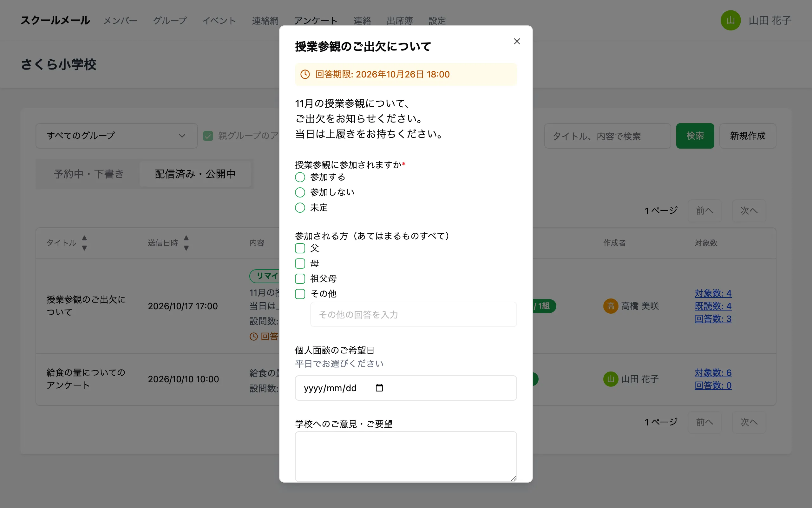The image size is (812, 508).
Task: Click the 新規作成 button
Action: (748, 136)
